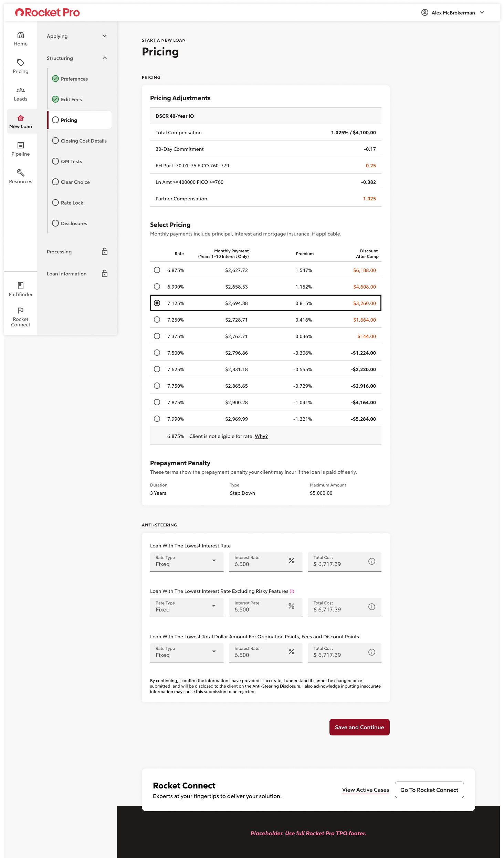The height and width of the screenshot is (858, 504).
Task: Go to QM Tests step
Action: tap(71, 161)
